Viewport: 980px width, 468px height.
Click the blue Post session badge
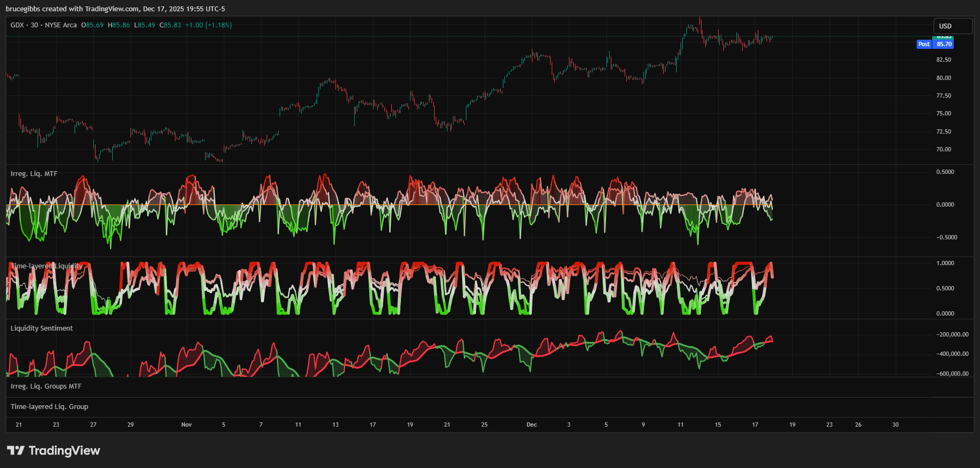point(924,44)
